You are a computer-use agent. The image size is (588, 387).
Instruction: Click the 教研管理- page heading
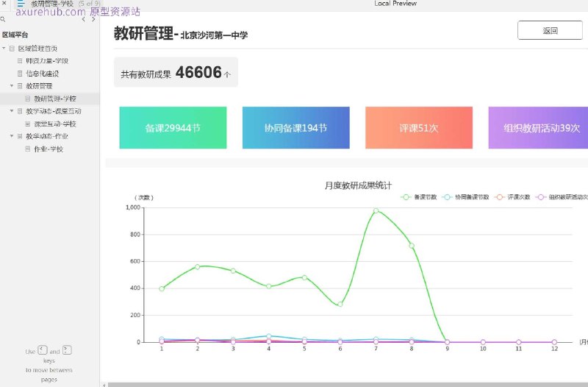(146, 33)
